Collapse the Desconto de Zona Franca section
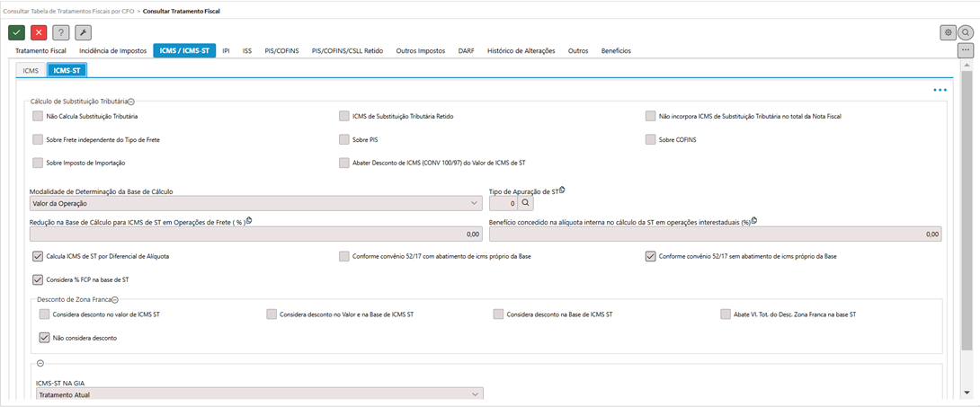 (116, 299)
